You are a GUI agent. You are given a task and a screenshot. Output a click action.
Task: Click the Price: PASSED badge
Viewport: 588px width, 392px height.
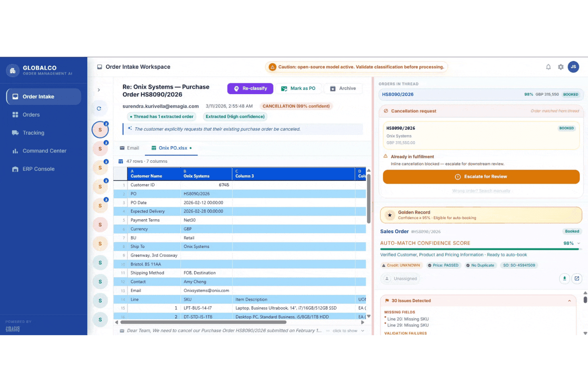443,265
